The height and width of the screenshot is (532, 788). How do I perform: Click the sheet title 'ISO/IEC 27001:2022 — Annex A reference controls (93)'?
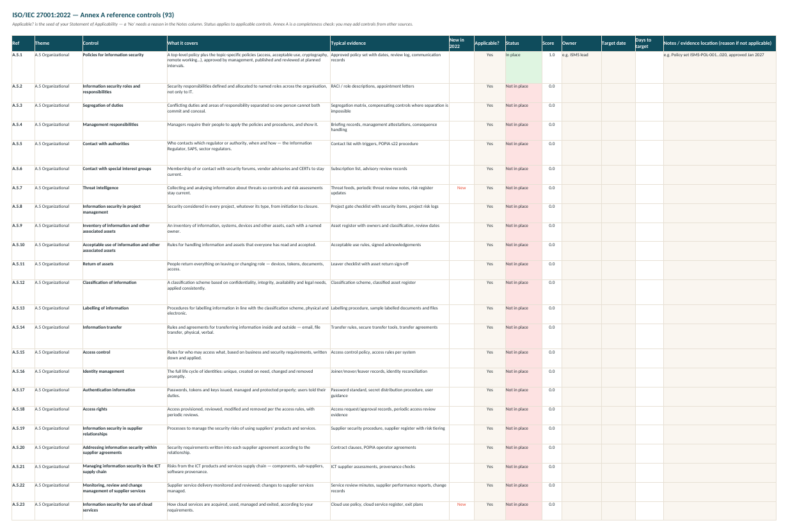coord(93,14)
